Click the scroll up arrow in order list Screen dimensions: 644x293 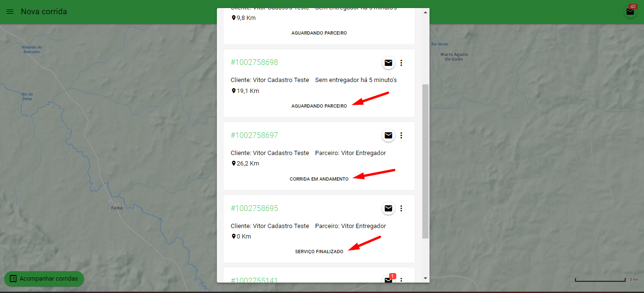[425, 12]
